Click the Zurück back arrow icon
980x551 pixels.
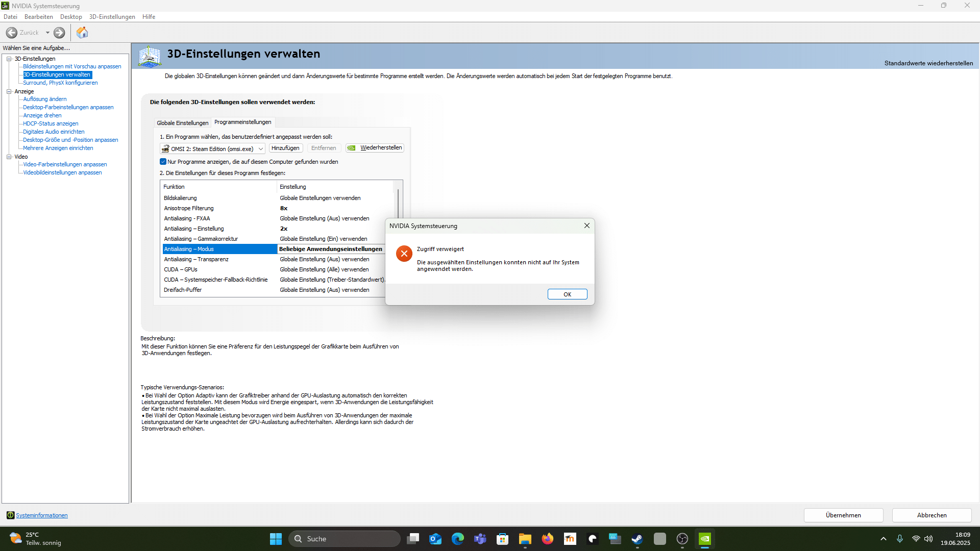12,33
